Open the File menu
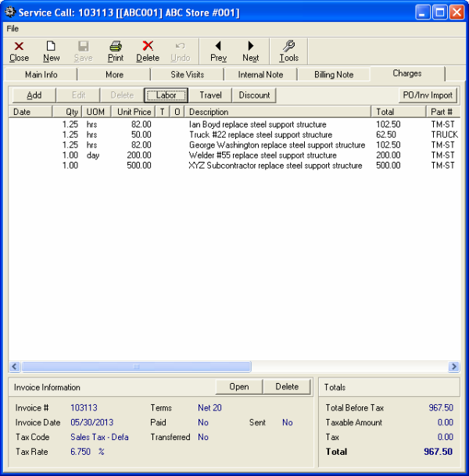Image resolution: width=469 pixels, height=476 pixels. 13,29
